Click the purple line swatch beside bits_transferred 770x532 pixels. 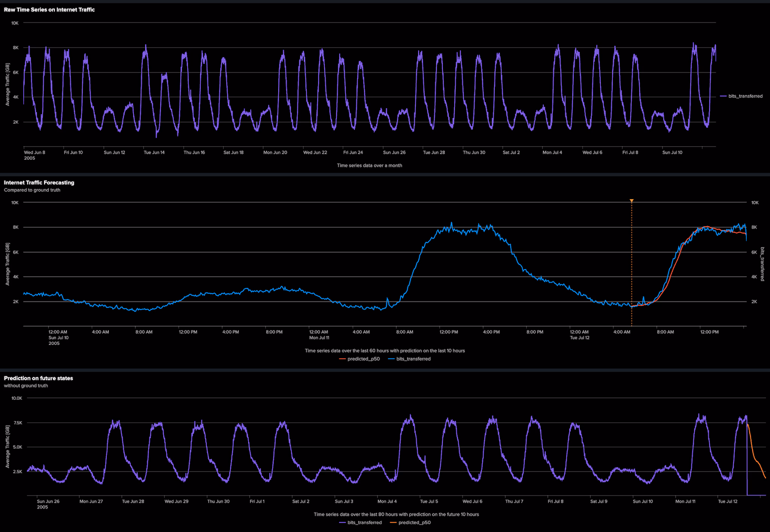(x=723, y=96)
